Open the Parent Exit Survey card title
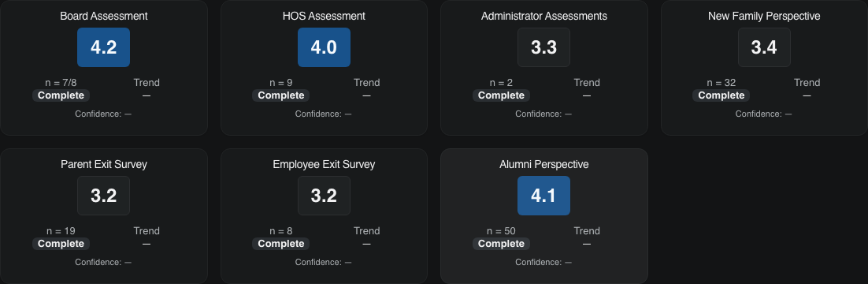 point(103,164)
